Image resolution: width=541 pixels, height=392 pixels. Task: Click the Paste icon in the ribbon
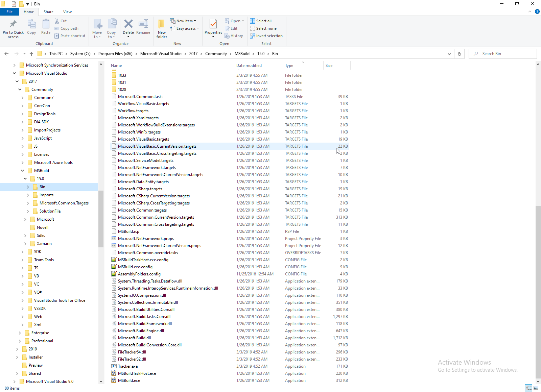pos(46,24)
